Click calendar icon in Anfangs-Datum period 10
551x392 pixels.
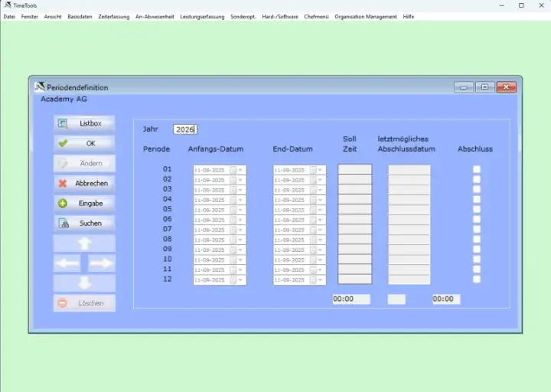click(x=233, y=260)
